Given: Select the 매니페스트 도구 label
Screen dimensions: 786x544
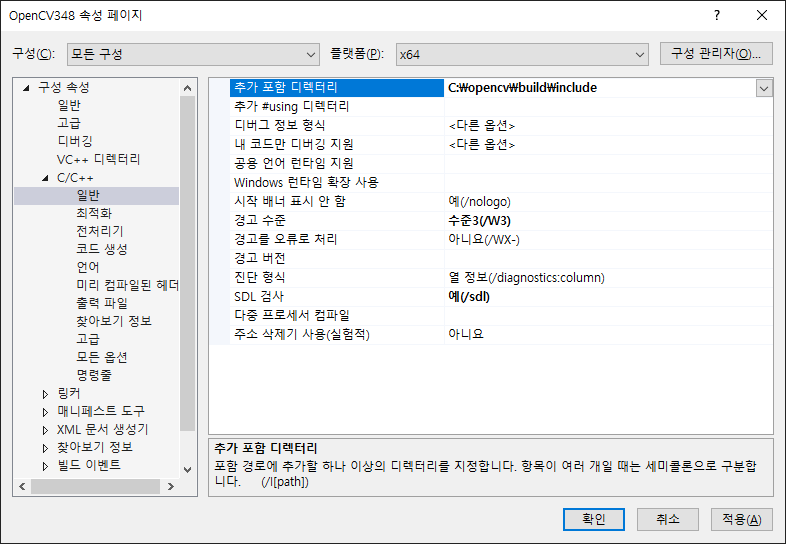Looking at the screenshot, I should (101, 412).
